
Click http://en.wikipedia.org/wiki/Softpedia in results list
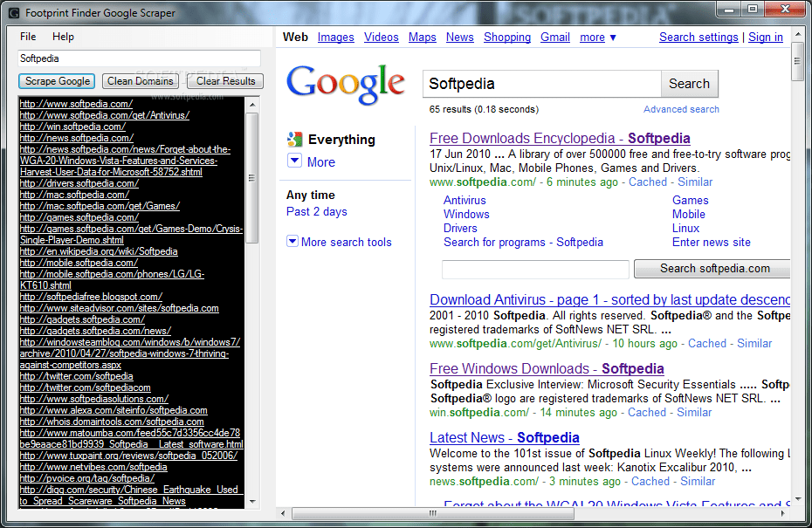(99, 251)
